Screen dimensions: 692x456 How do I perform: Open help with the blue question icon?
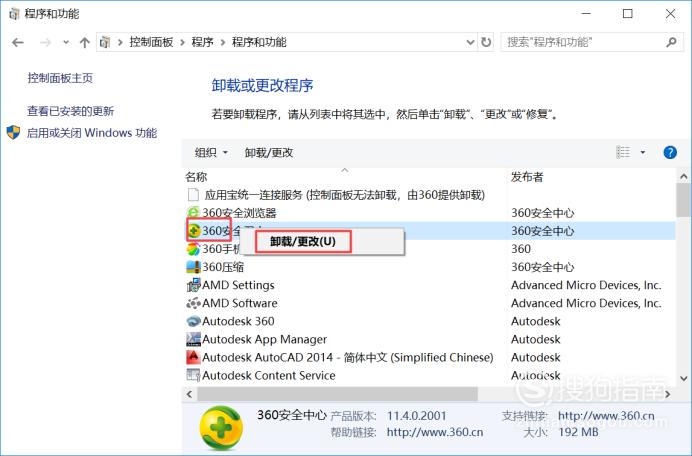[x=670, y=152]
